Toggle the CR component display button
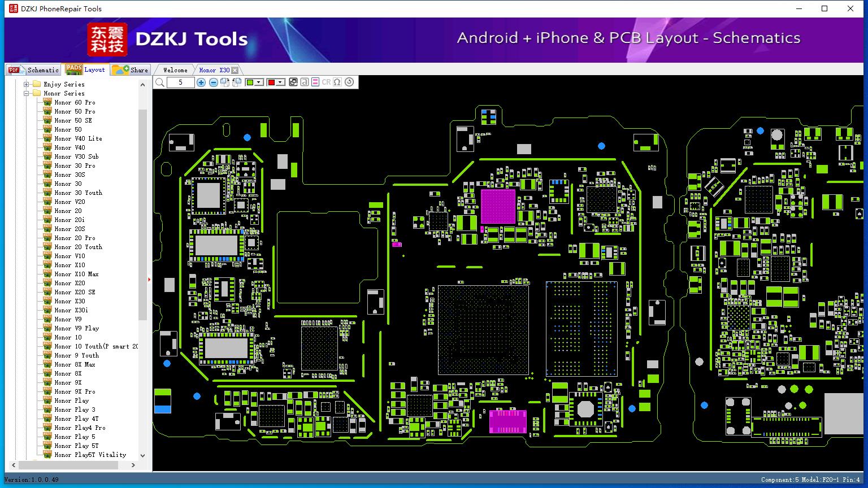This screenshot has width=868, height=488. 326,82
